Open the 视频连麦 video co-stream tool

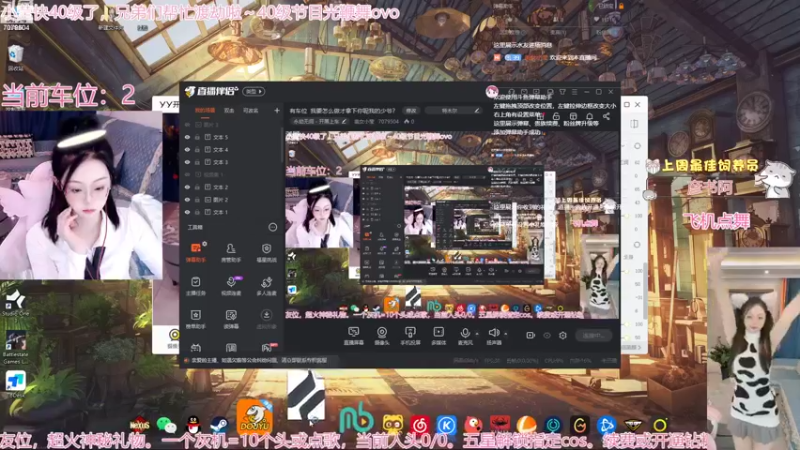(x=231, y=286)
